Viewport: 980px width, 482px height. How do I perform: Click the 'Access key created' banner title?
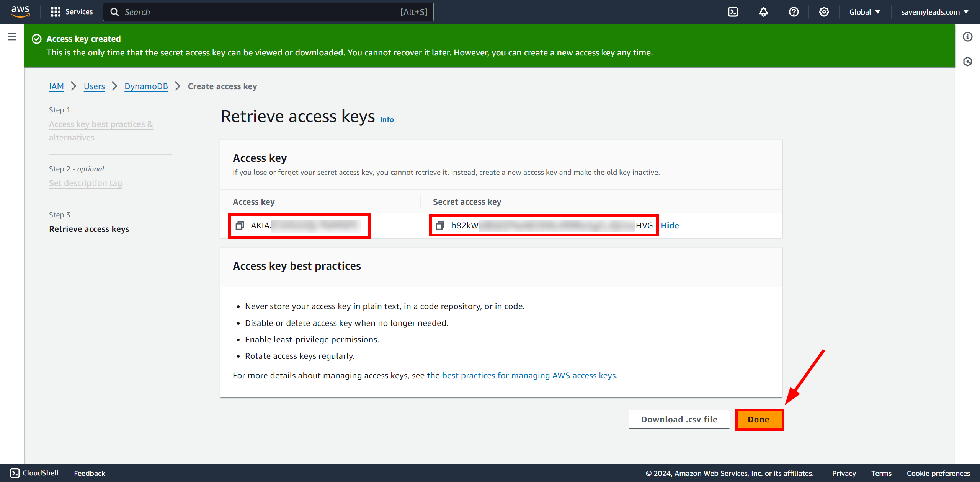pyautogui.click(x=83, y=39)
